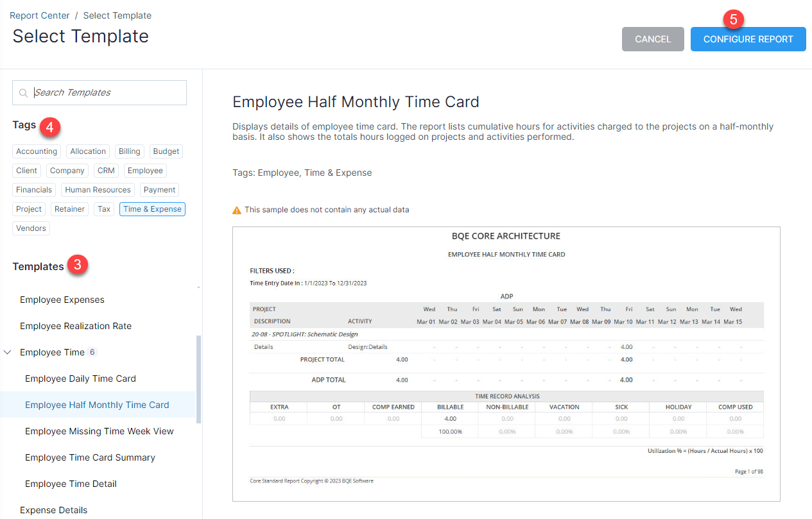Collapse the Employee Time template group
The image size is (812, 519).
pos(8,352)
